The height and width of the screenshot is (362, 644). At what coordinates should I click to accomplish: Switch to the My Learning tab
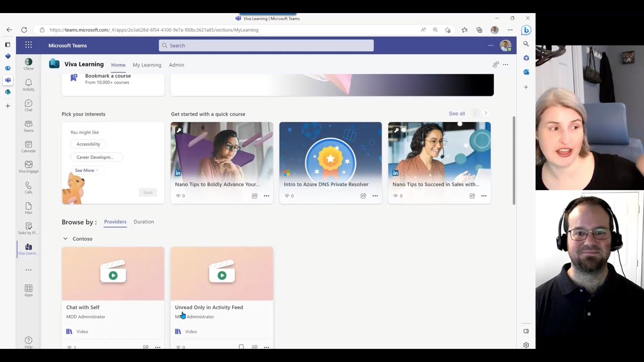click(x=147, y=65)
